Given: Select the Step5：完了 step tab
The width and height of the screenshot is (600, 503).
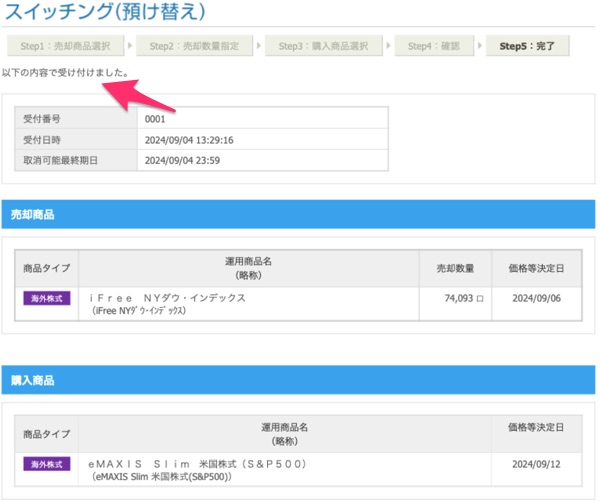Looking at the screenshot, I should tap(527, 46).
